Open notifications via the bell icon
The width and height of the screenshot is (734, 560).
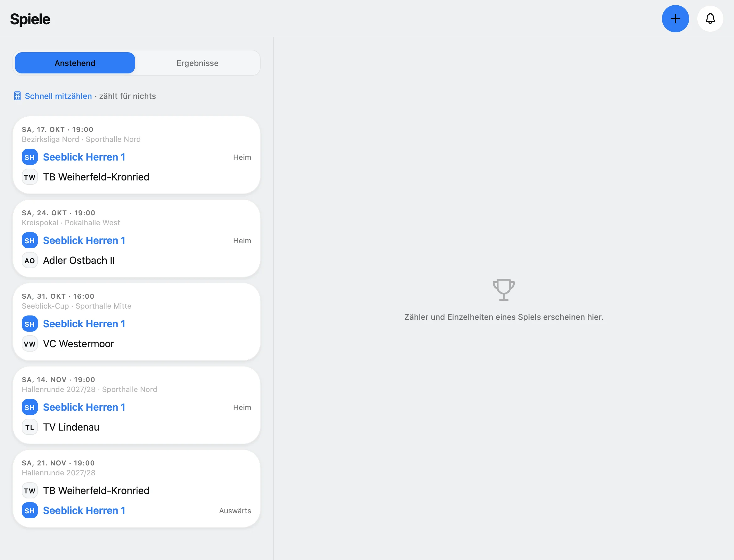710,19
